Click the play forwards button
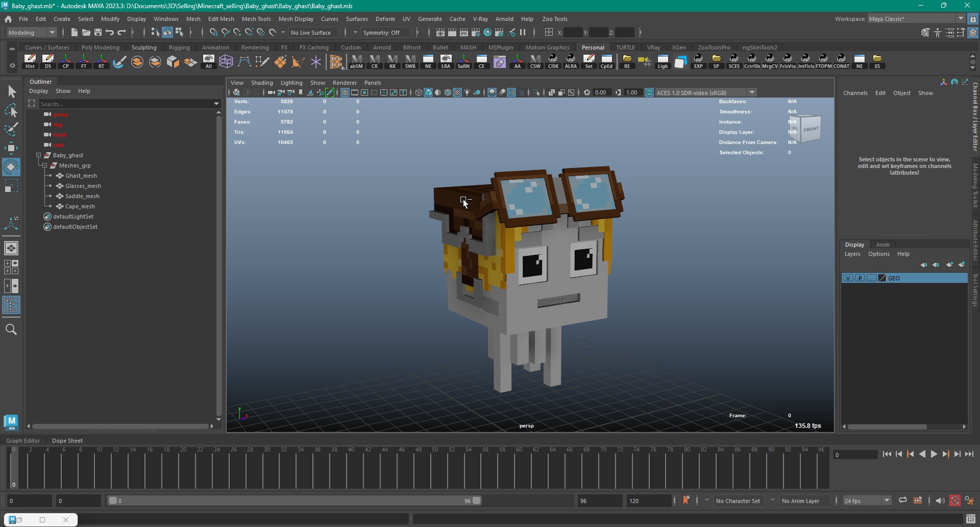Image resolution: width=980 pixels, height=527 pixels. tap(934, 454)
